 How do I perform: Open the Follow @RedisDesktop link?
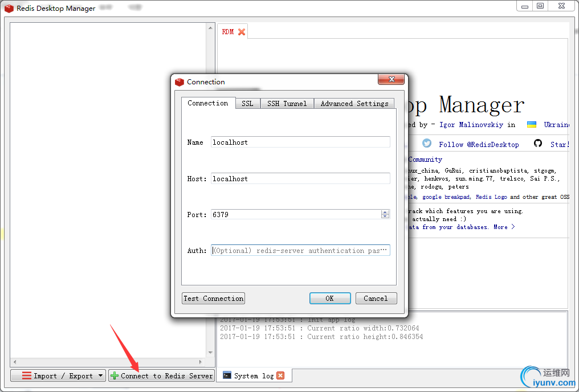[479, 144]
